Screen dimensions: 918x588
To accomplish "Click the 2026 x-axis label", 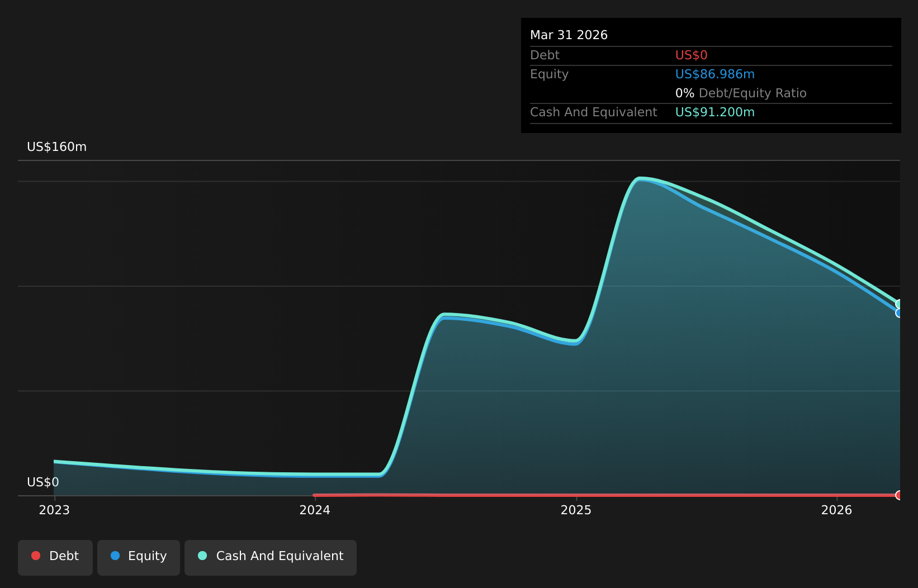I will [836, 510].
